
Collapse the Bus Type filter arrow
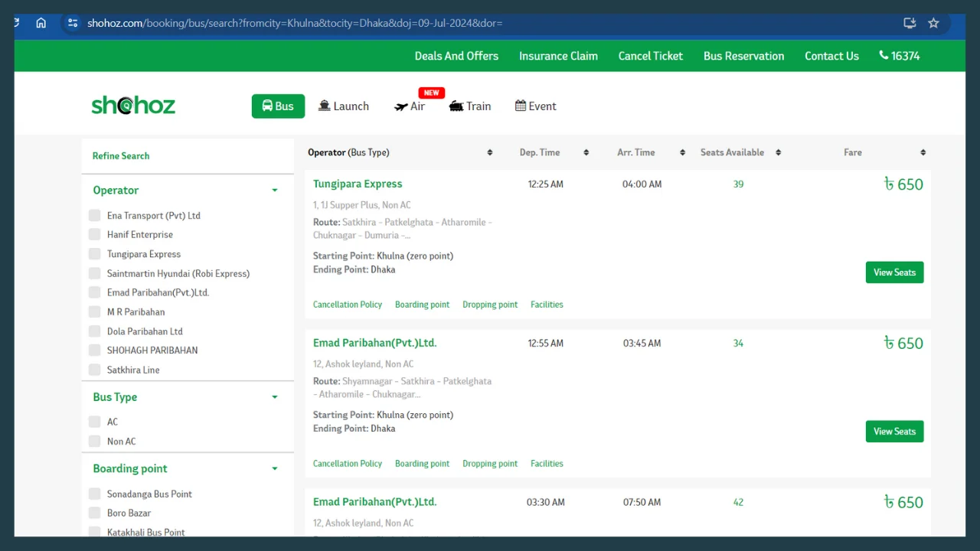point(275,397)
